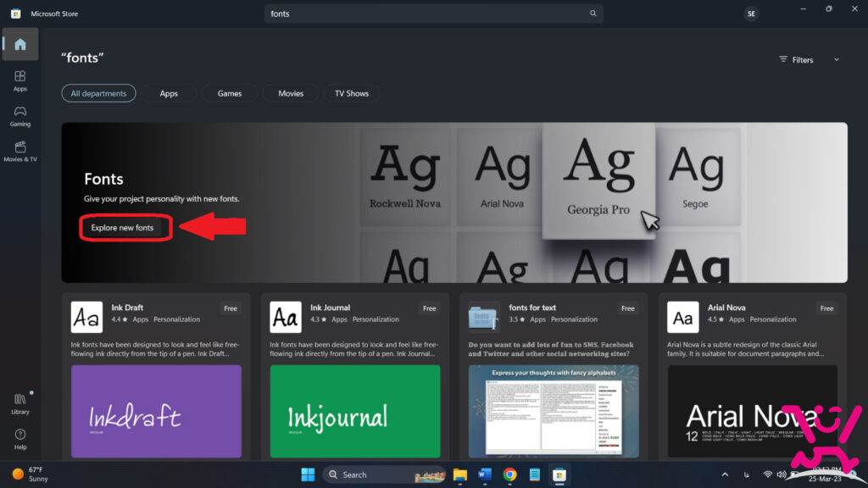Click the Rockwell Nova font tile in the banner
This screenshot has width=868, height=488.
(x=405, y=177)
